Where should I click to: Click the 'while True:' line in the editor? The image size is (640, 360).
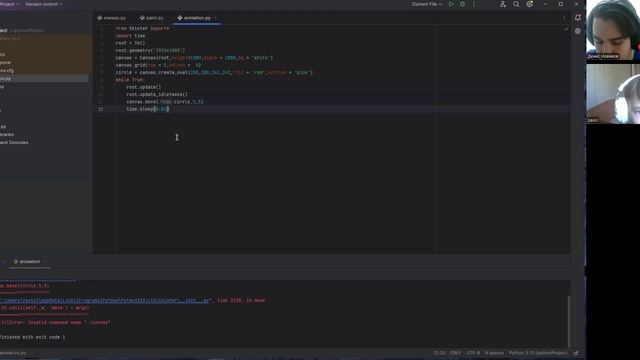pos(129,80)
